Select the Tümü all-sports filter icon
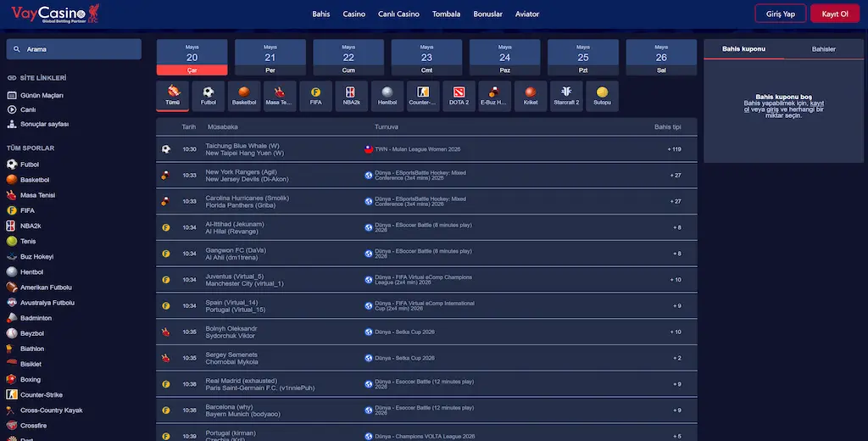 pyautogui.click(x=173, y=96)
